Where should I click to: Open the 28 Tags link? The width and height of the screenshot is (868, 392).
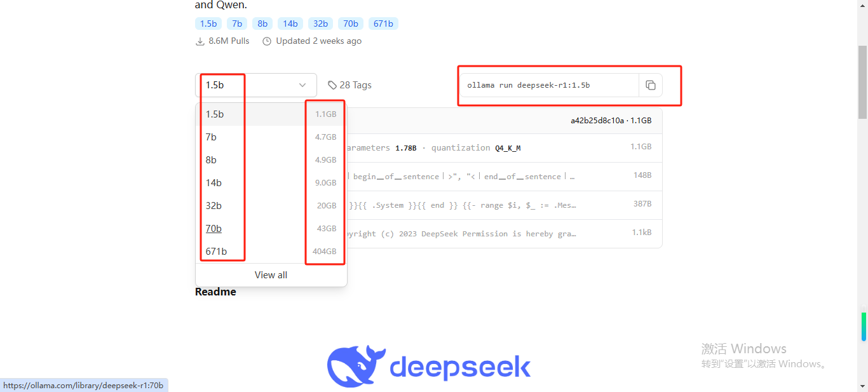[x=349, y=85]
